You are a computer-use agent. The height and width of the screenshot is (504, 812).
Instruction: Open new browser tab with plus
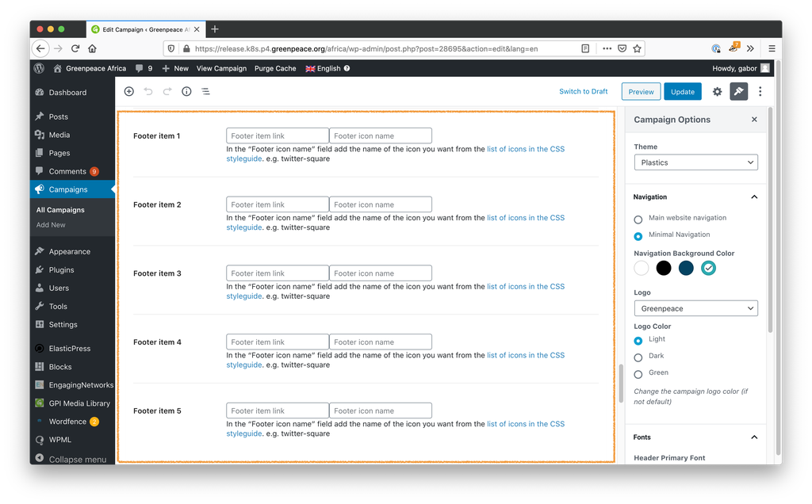(x=215, y=29)
